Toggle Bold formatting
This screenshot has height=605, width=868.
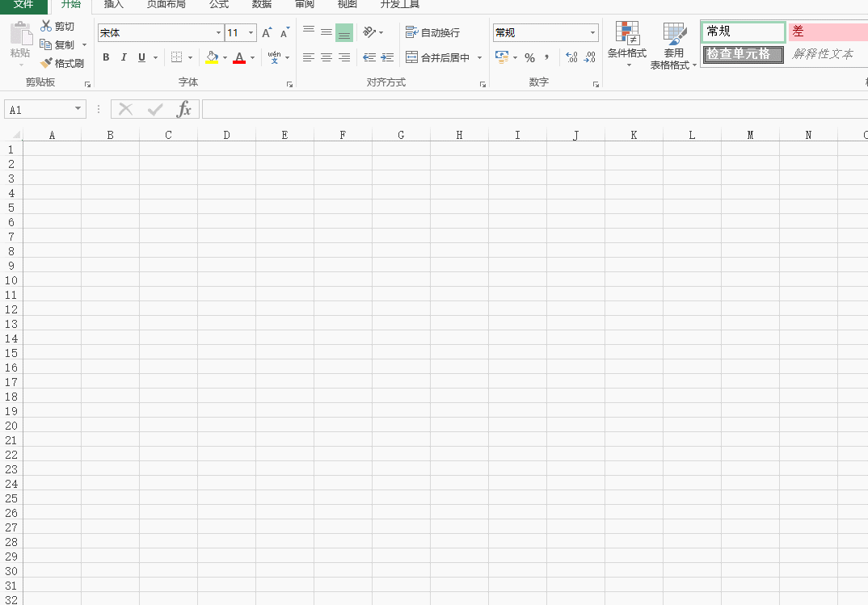pos(106,57)
